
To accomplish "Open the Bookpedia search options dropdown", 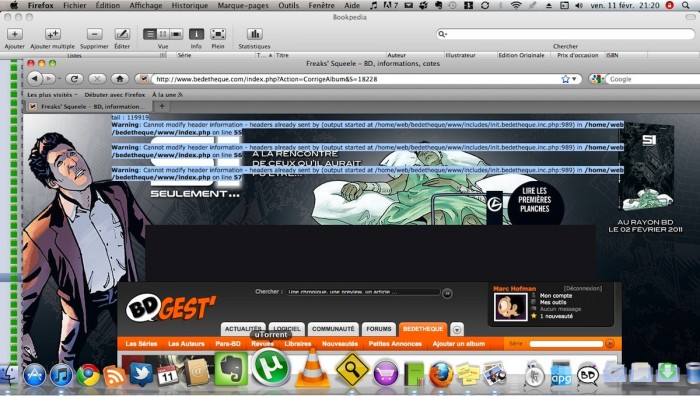I will tap(442, 34).
